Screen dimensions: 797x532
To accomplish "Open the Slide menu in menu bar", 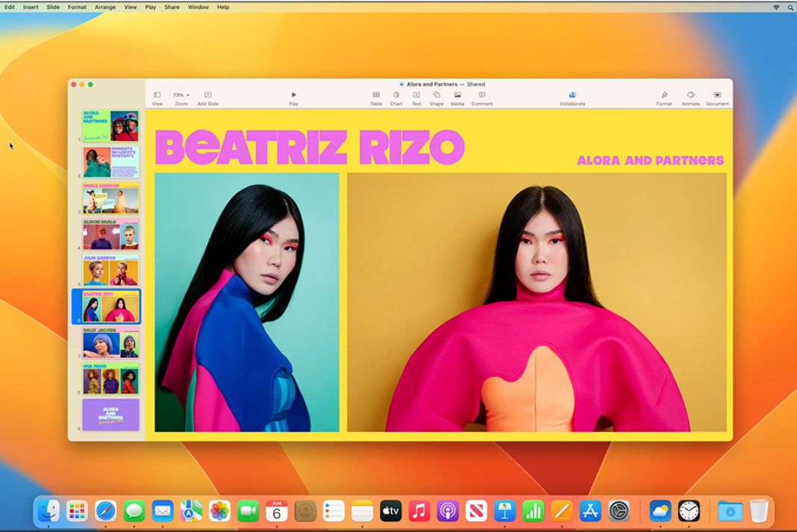I will click(53, 7).
